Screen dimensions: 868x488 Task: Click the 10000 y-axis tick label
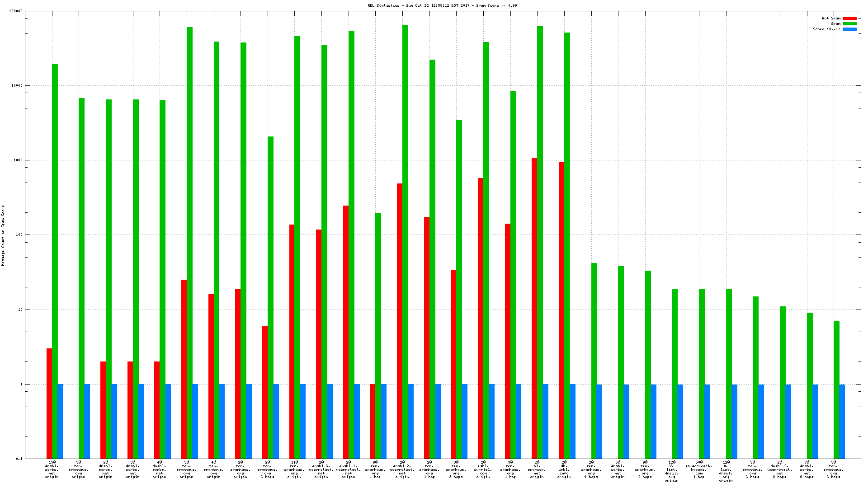[16, 86]
